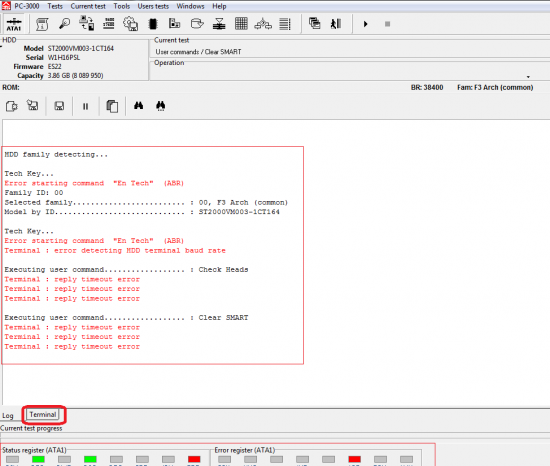Viewport: 550px width, 466px height.
Task: Switch to the Terminal tab
Action: pos(43,415)
